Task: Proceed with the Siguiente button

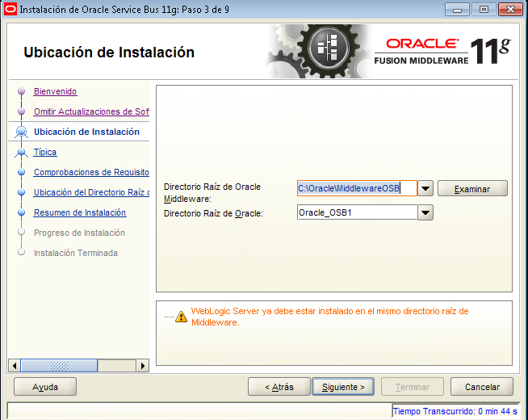Action: click(x=343, y=387)
